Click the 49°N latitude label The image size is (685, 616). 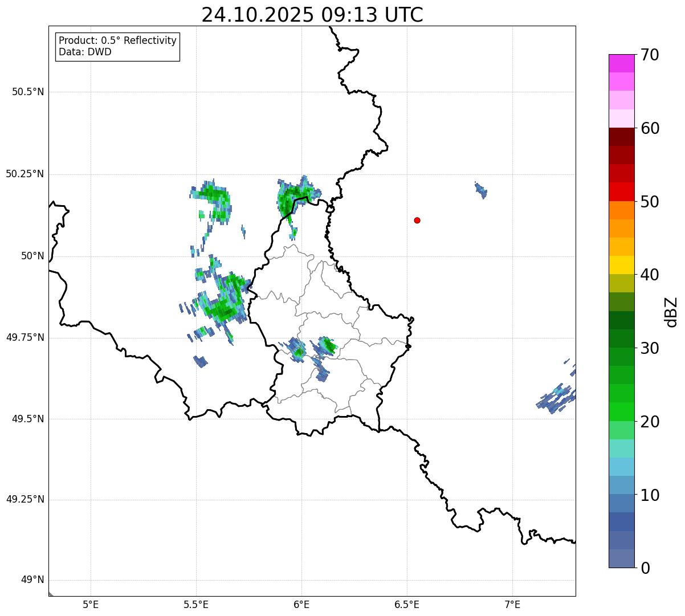click(x=32, y=580)
